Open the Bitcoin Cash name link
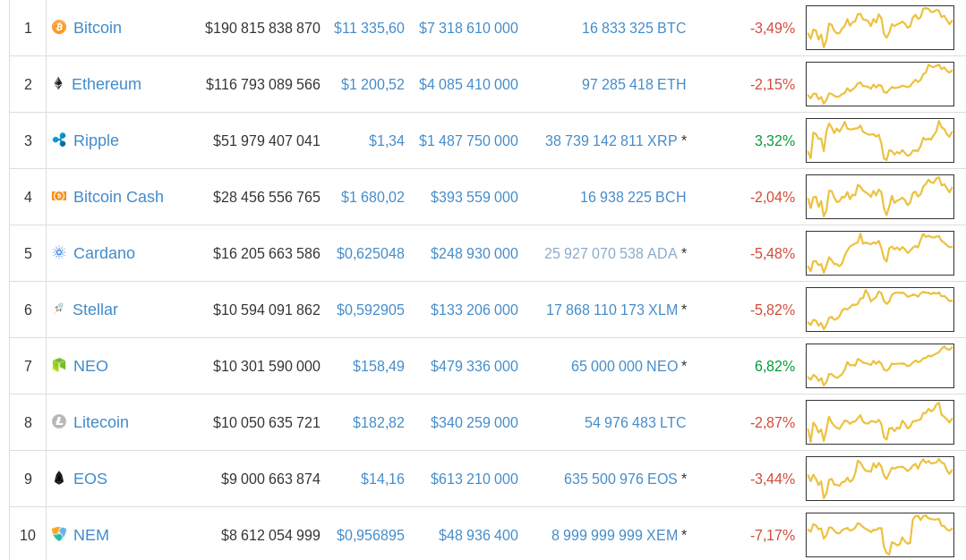The image size is (966, 560). (118, 197)
